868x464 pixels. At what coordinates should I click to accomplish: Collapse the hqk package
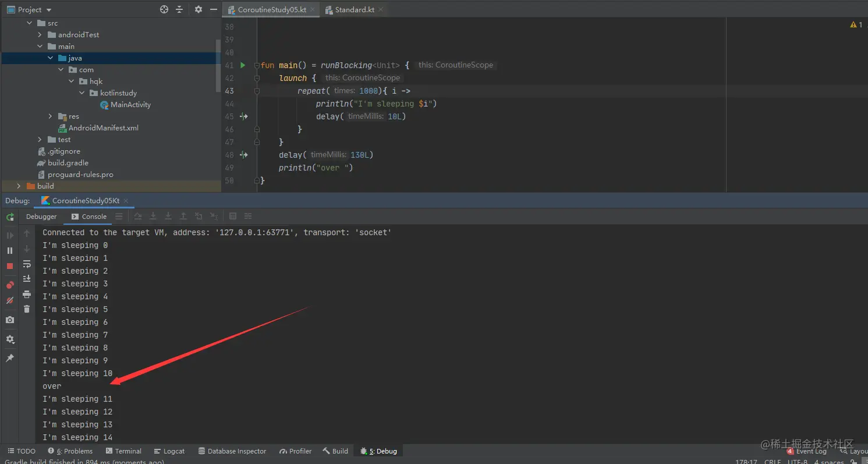pos(72,82)
